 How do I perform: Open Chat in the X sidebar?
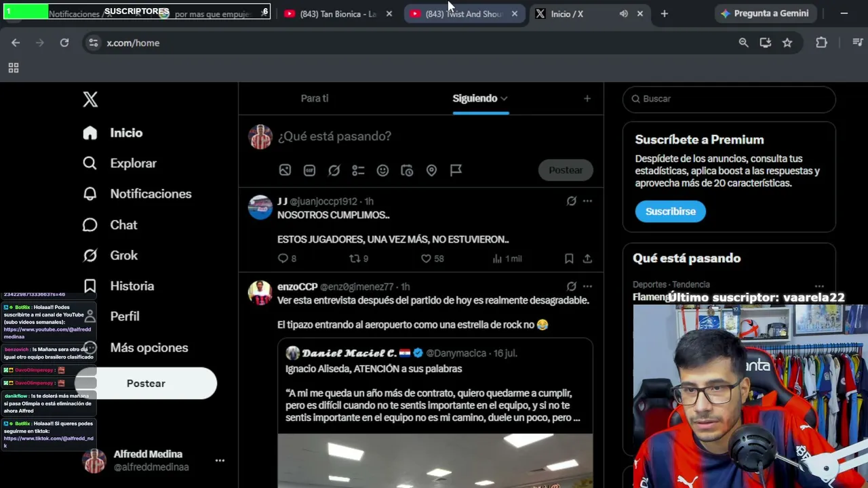(110, 225)
